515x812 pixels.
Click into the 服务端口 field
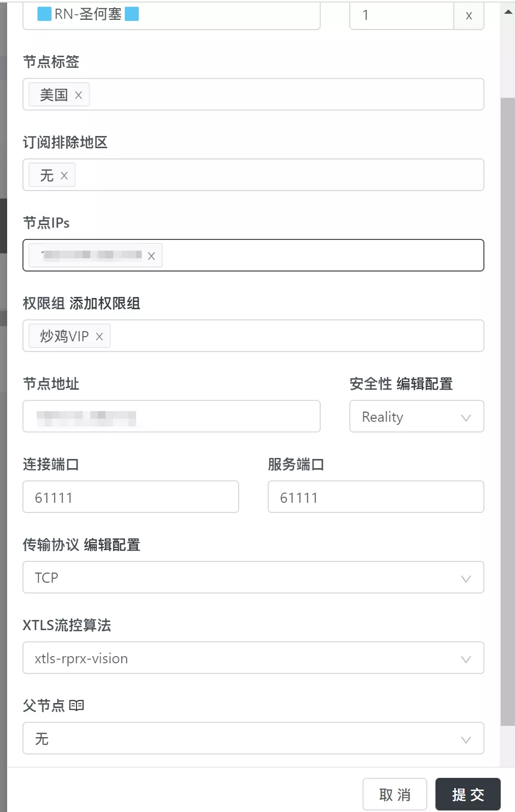[376, 497]
